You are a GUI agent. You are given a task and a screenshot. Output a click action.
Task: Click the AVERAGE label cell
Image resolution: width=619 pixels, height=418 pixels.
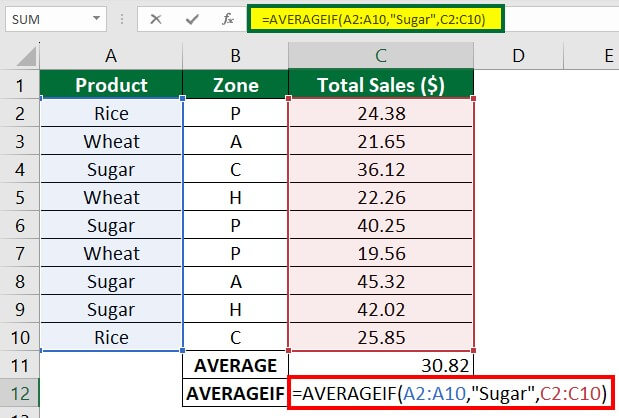coord(236,367)
